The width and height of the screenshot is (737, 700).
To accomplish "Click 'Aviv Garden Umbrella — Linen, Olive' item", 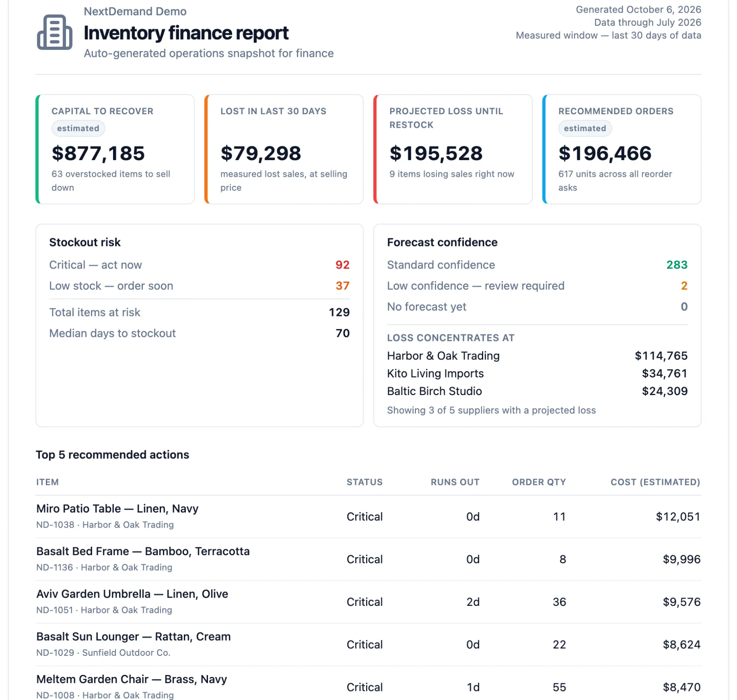I will (132, 594).
